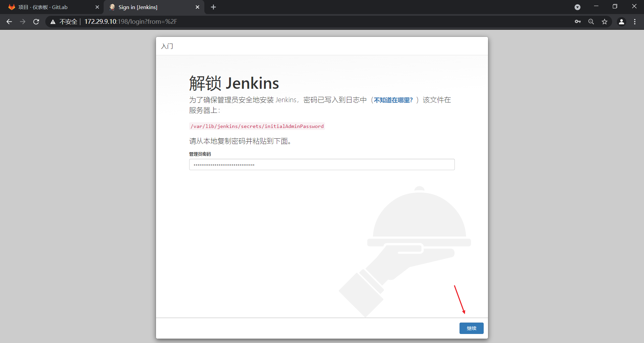Click the 继续 continue button
The image size is (644, 343).
click(471, 328)
